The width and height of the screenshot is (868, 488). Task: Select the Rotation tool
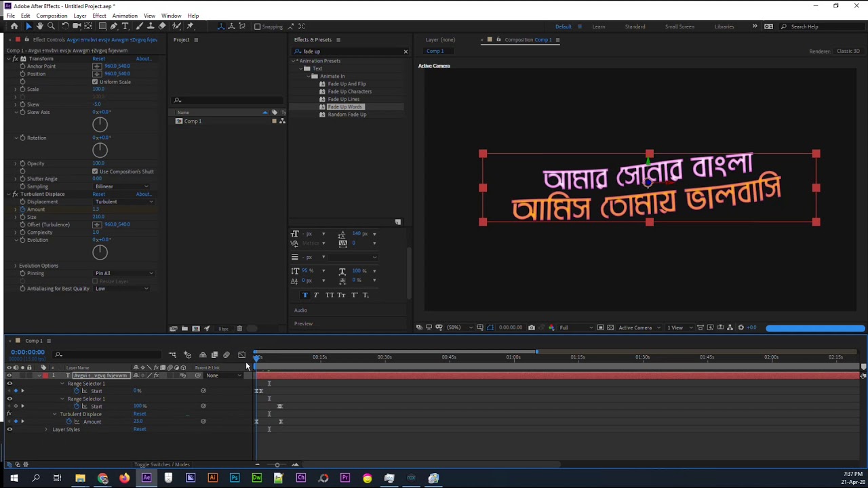[x=66, y=26]
